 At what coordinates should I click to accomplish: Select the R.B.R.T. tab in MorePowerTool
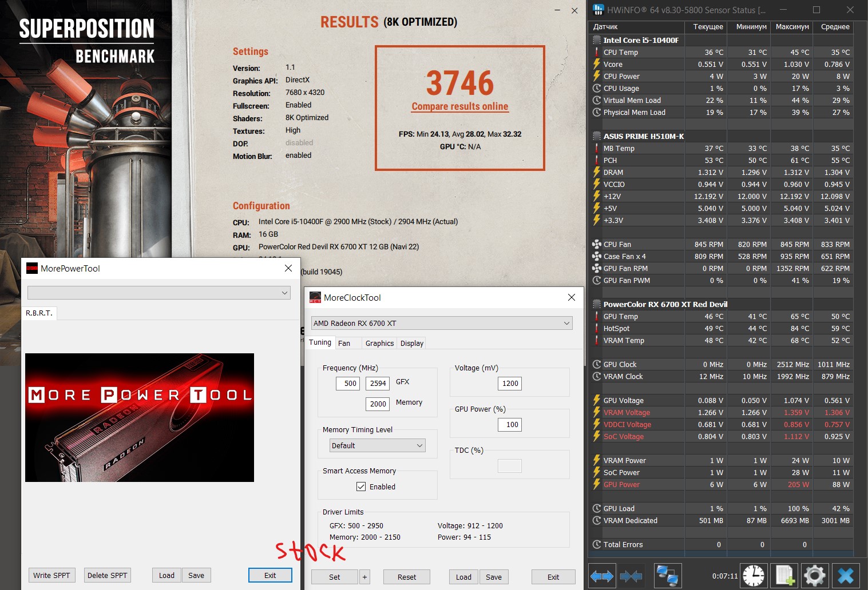click(39, 313)
